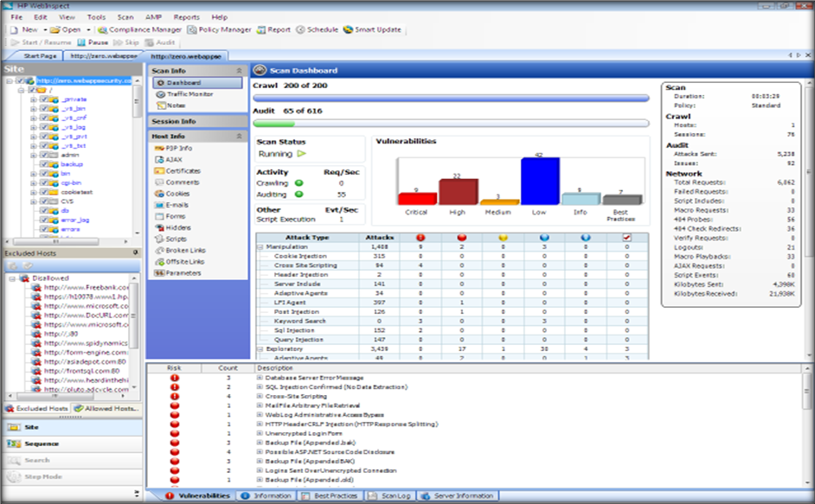The width and height of the screenshot is (815, 504).
Task: Open the File menu
Action: click(16, 17)
